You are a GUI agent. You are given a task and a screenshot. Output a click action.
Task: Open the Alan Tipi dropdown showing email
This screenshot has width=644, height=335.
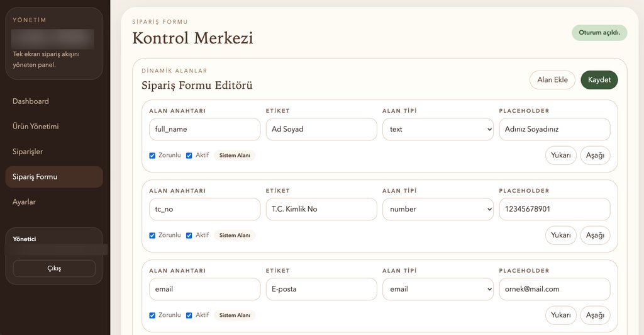[x=438, y=289]
